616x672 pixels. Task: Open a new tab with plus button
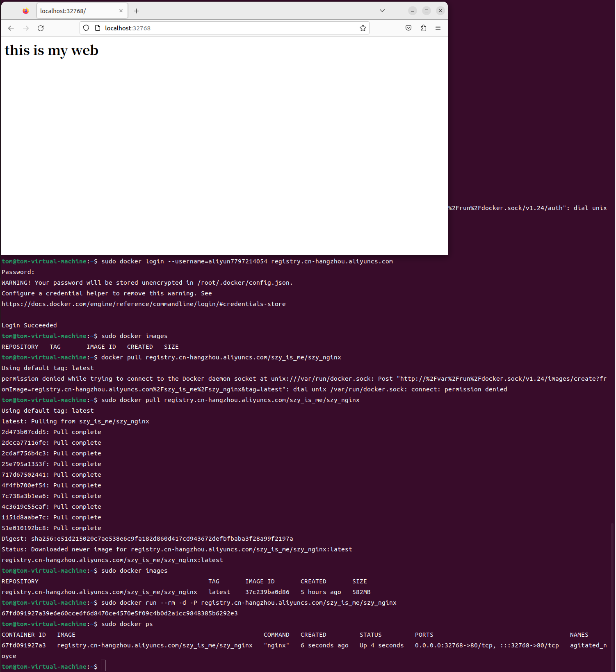(137, 11)
